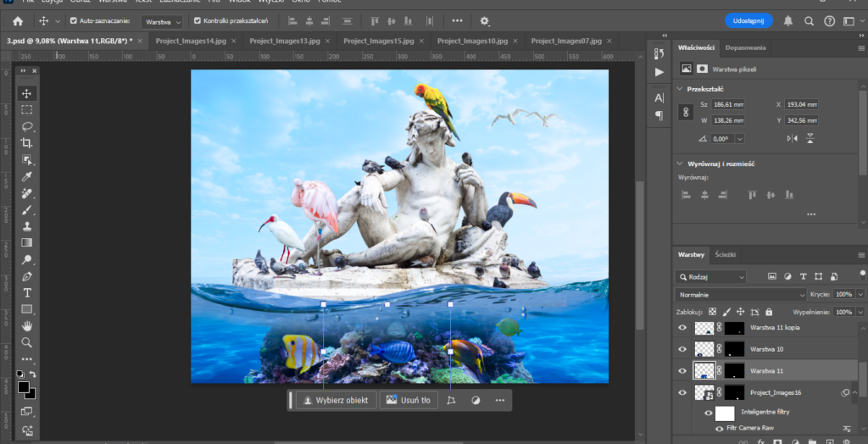Toggle the layer filter switch
This screenshot has height=444, width=868.
[862, 275]
